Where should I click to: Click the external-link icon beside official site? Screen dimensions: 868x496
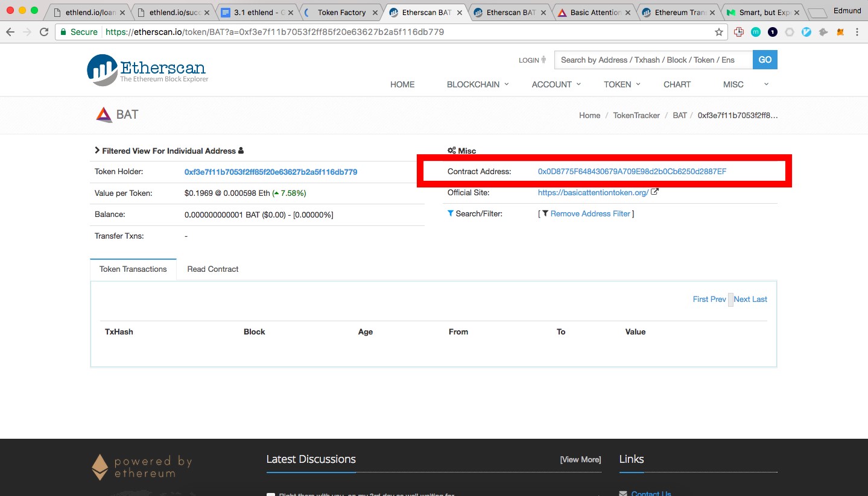pyautogui.click(x=654, y=192)
